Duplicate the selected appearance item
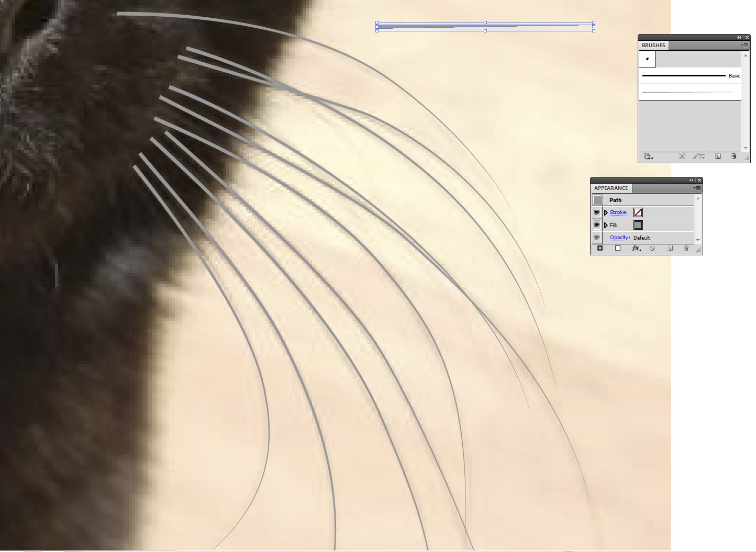 click(670, 249)
